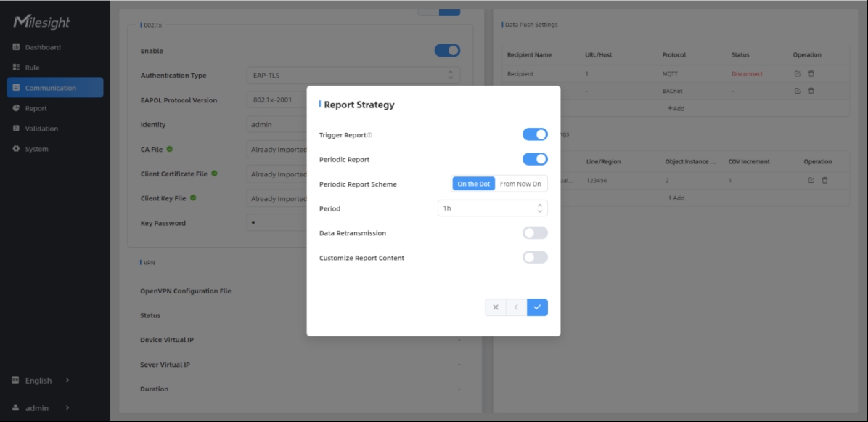Enable Customize Report Content switch
Image resolution: width=868 pixels, height=422 pixels.
[x=535, y=257]
